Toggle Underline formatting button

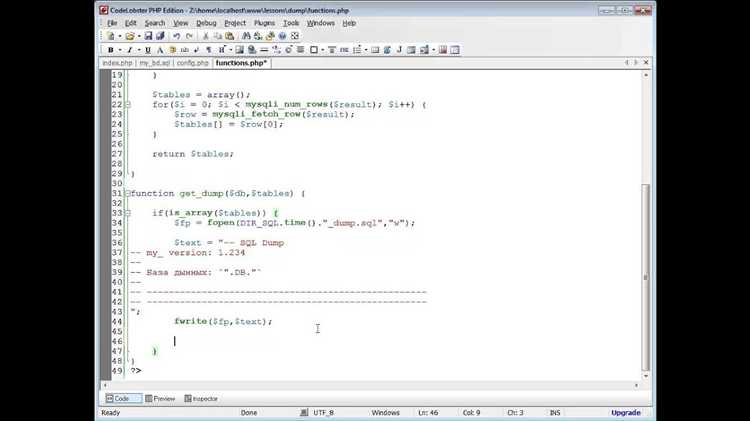[148, 50]
